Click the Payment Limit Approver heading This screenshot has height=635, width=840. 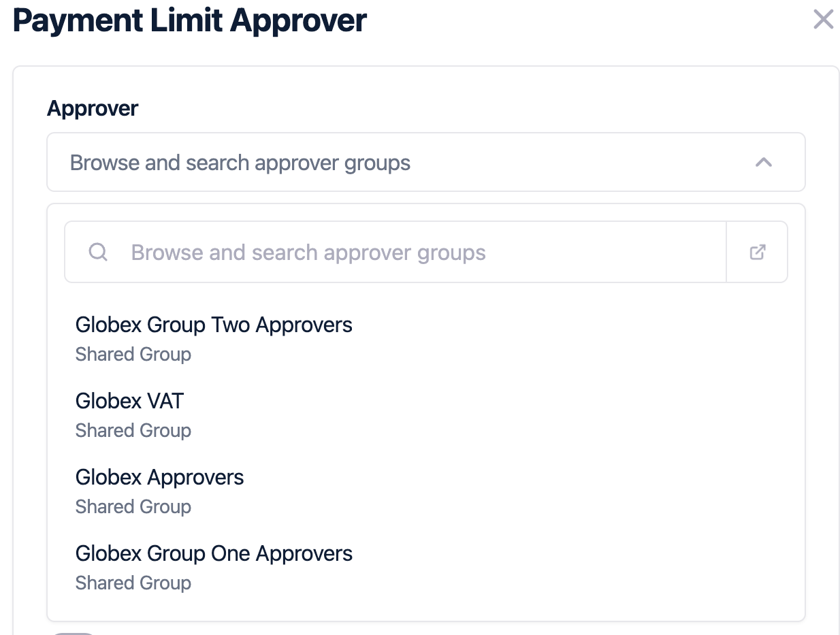[x=190, y=21]
